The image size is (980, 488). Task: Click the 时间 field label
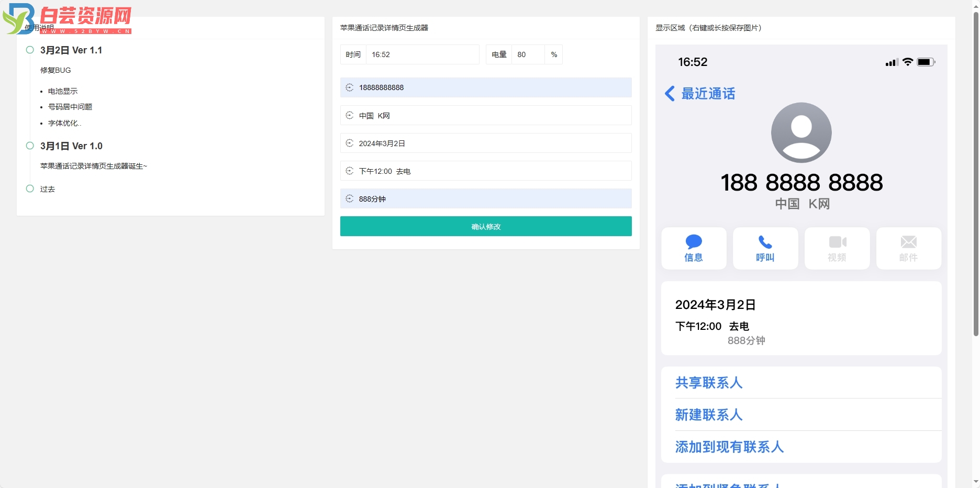point(353,54)
